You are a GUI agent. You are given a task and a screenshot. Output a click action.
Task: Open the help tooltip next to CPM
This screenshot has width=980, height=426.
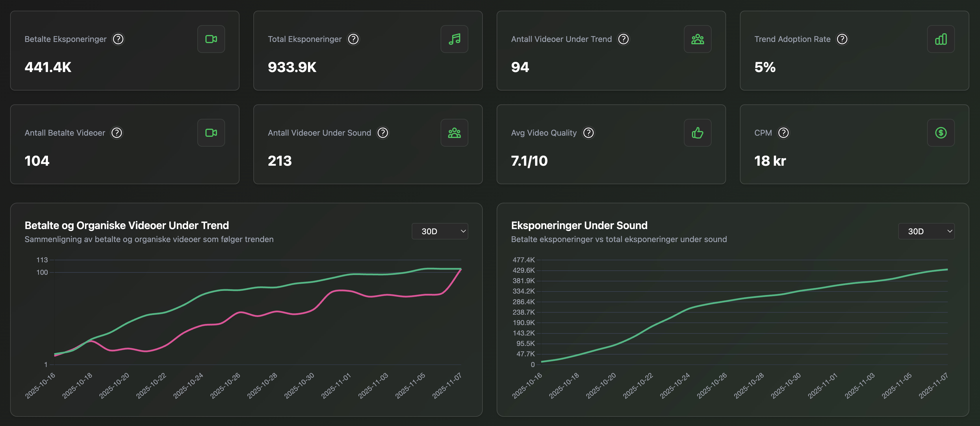click(x=784, y=132)
